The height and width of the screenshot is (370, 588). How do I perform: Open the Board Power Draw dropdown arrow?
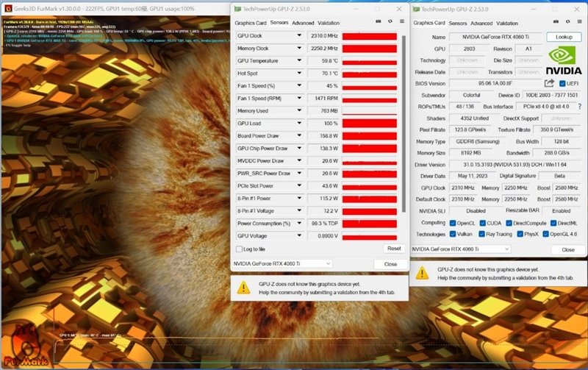click(299, 135)
